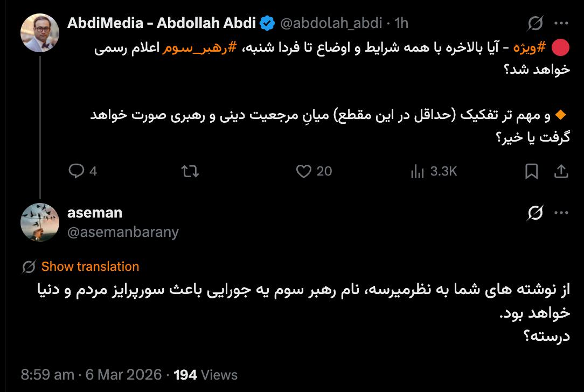
Task: Click Grok icon on AbdiMedia's post
Action: (x=535, y=23)
